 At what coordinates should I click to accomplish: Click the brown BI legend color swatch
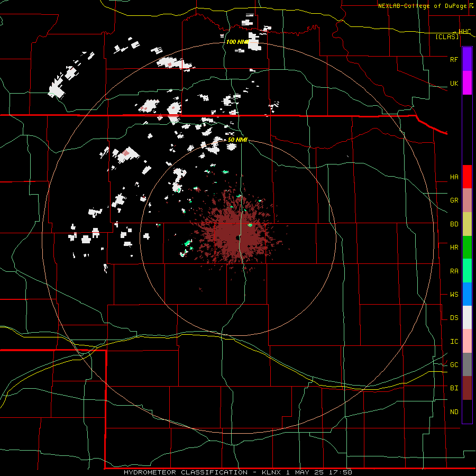(467, 388)
